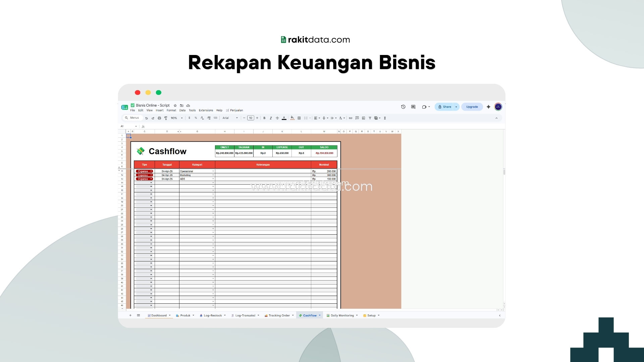Switch to the Dashboard sheet tab
Viewport: 644px width, 362px height.
coord(159,315)
